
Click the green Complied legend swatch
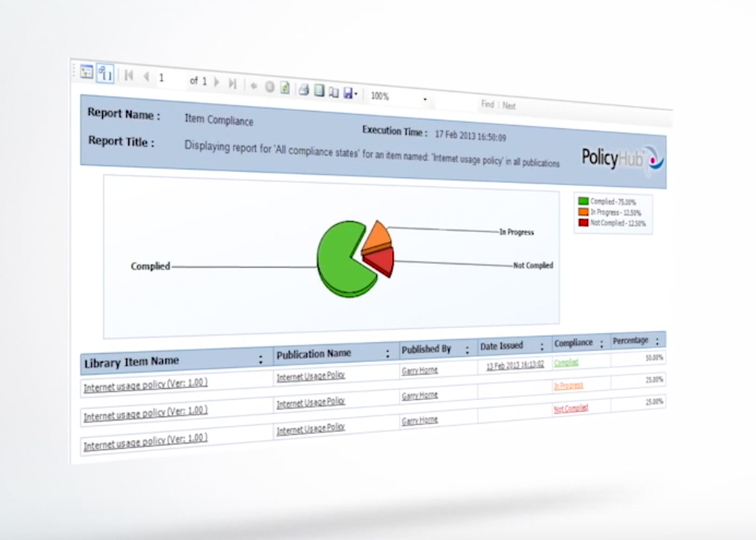pyautogui.click(x=583, y=201)
